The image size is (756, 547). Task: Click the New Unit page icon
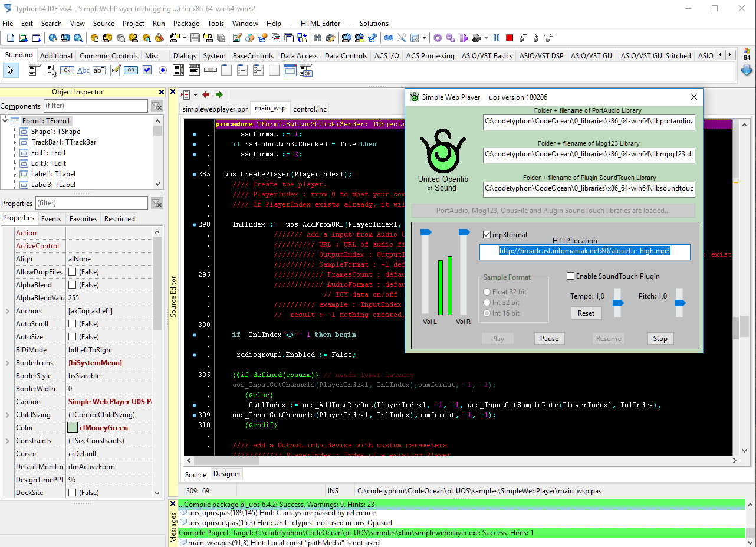click(x=11, y=38)
